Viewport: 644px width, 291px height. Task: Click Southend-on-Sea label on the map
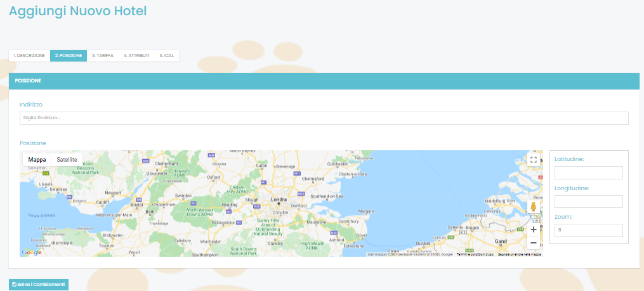327,196
